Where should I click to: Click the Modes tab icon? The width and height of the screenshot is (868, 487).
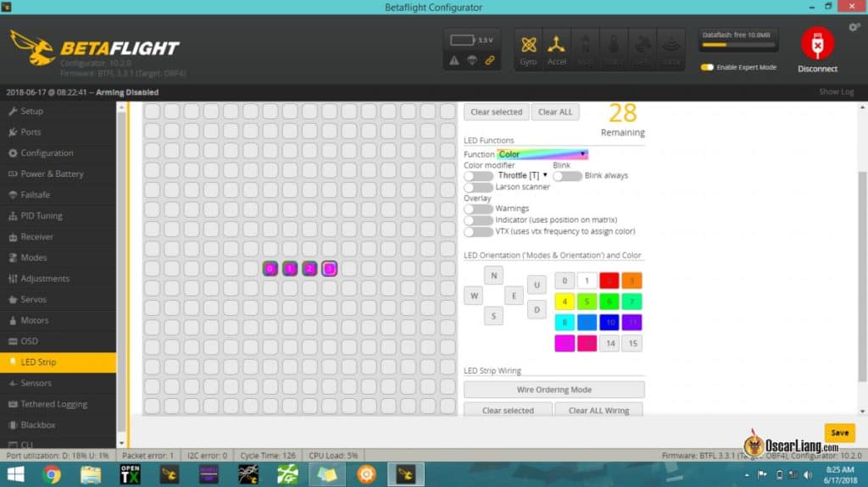click(x=13, y=257)
